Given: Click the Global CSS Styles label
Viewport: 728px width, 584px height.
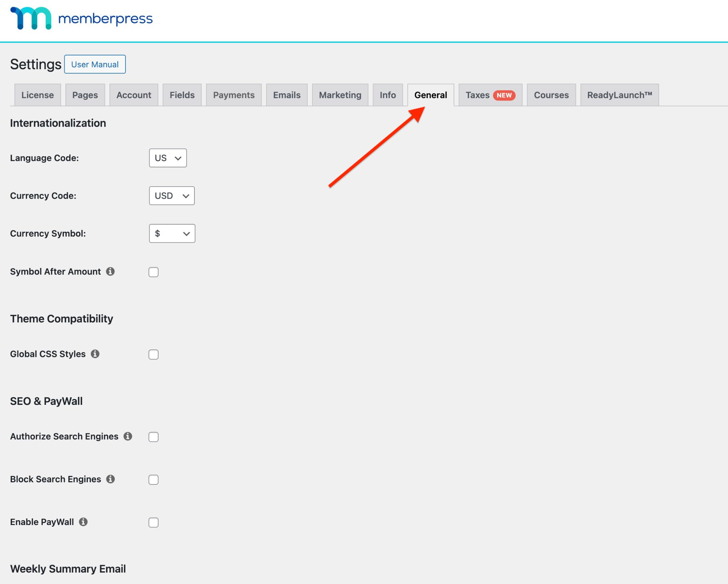Looking at the screenshot, I should coord(48,354).
